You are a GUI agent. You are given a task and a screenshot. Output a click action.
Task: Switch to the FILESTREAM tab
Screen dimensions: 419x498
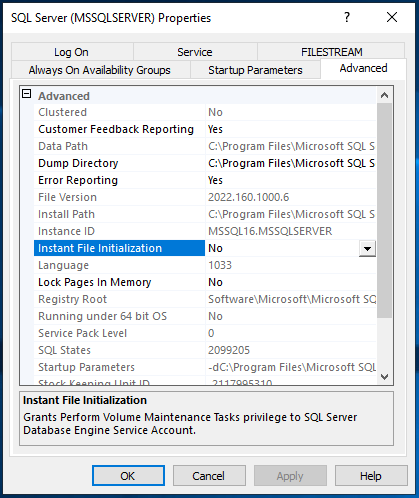(x=331, y=52)
